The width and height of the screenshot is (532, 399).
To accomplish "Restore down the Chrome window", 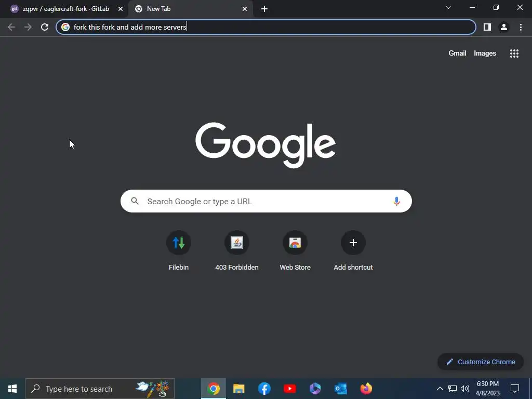I will [x=496, y=7].
